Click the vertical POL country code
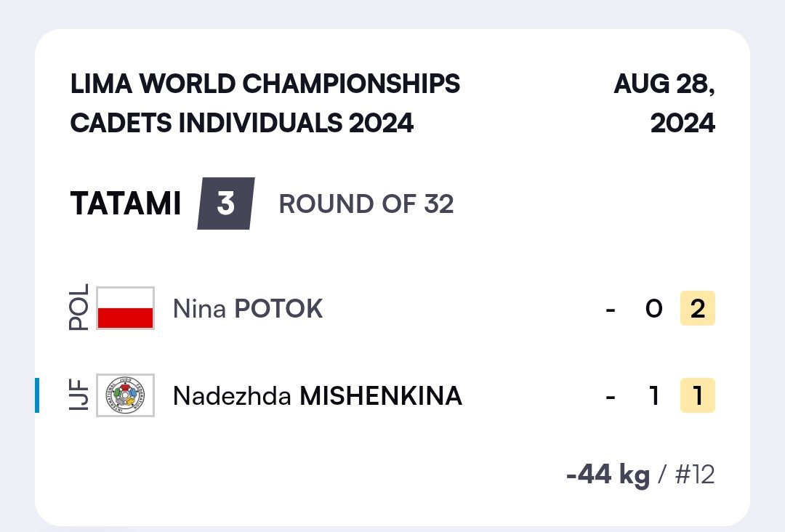Screen dimensions: 785x532 click(79, 308)
